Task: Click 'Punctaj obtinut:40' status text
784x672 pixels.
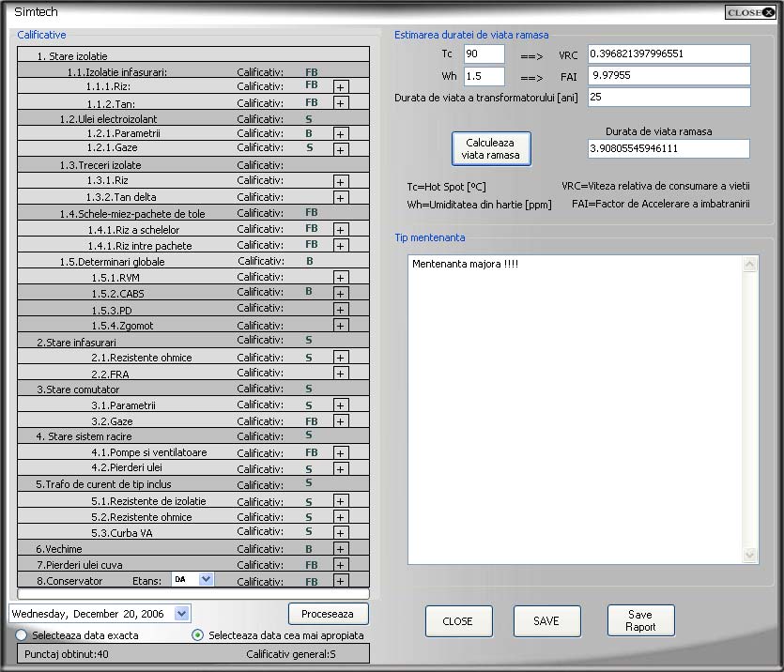Action: (67, 654)
